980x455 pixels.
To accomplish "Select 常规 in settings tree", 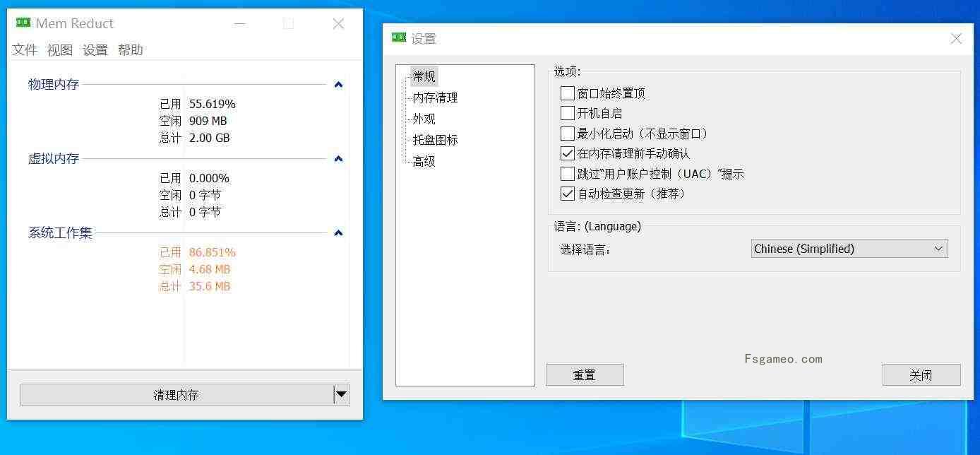I will coord(424,76).
